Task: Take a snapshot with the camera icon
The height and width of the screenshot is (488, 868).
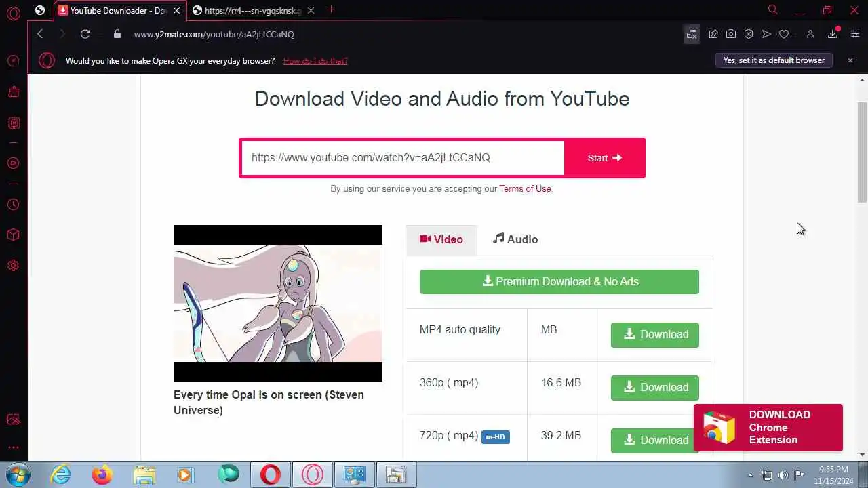Action: click(731, 34)
